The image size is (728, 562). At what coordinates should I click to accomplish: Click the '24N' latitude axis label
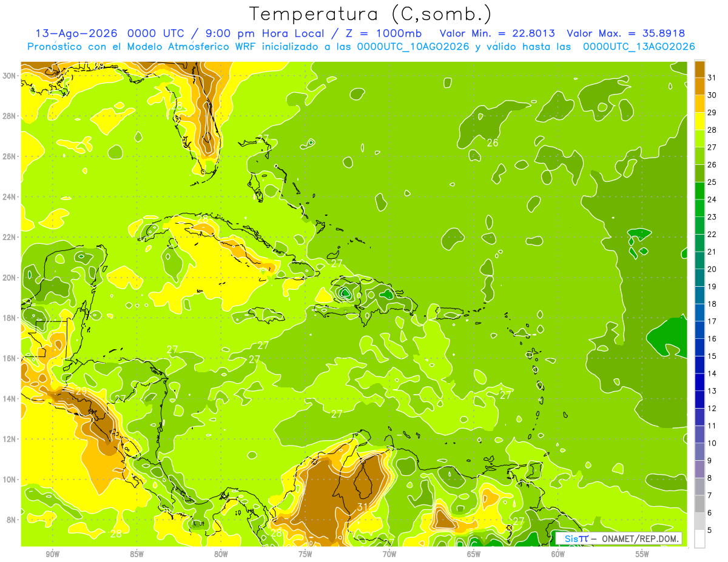(9, 197)
